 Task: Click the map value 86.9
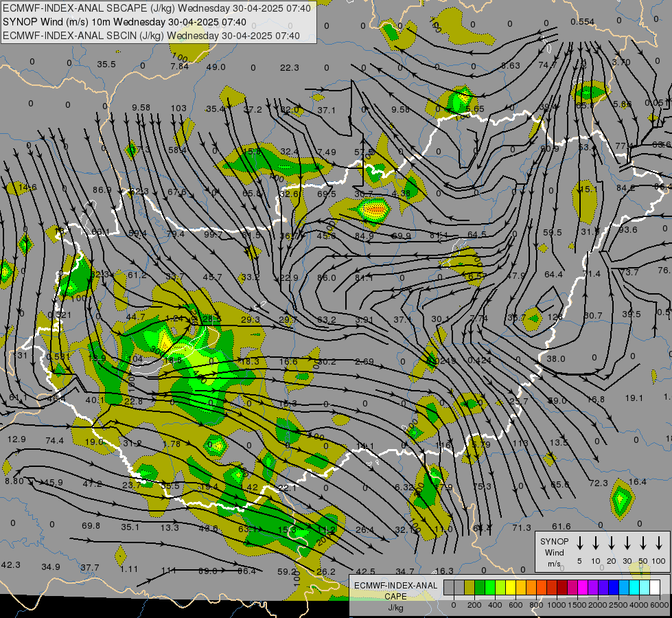point(102,190)
